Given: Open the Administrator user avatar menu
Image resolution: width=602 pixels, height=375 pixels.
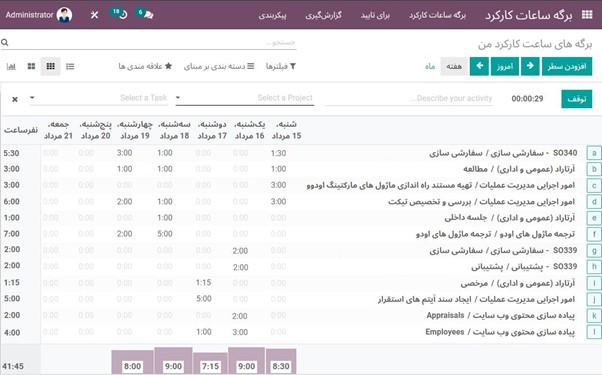Looking at the screenshot, I should pyautogui.click(x=38, y=15).
